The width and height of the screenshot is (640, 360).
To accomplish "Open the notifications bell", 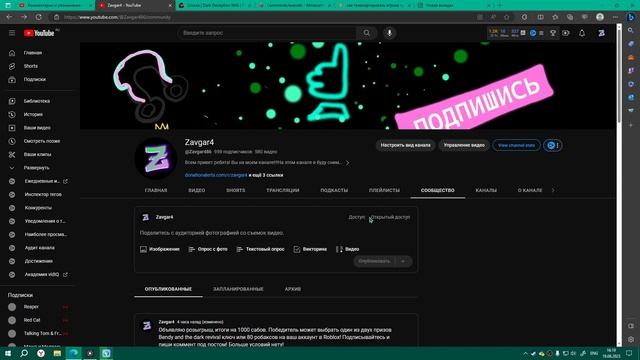I will click(x=582, y=33).
